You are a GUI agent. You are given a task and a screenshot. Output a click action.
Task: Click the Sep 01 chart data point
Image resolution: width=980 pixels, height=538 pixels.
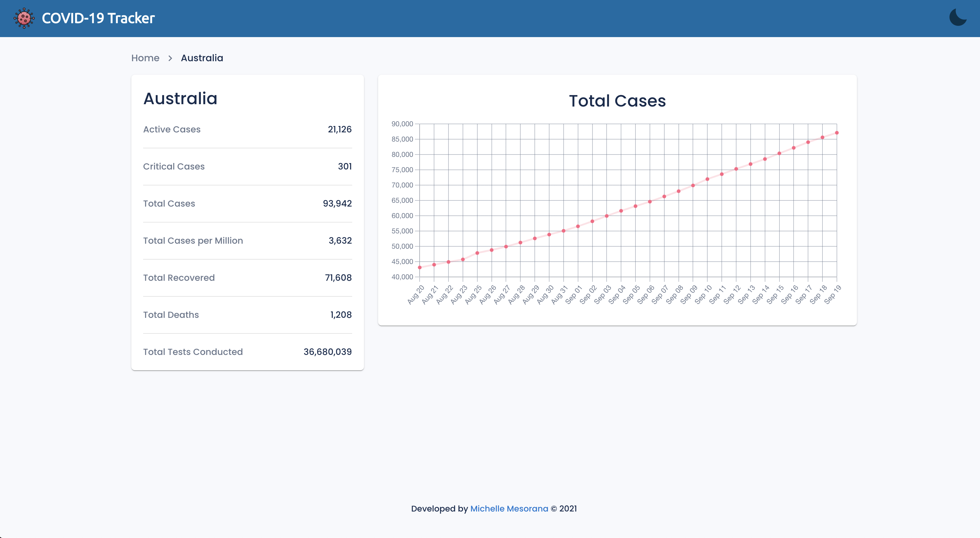coord(578,227)
